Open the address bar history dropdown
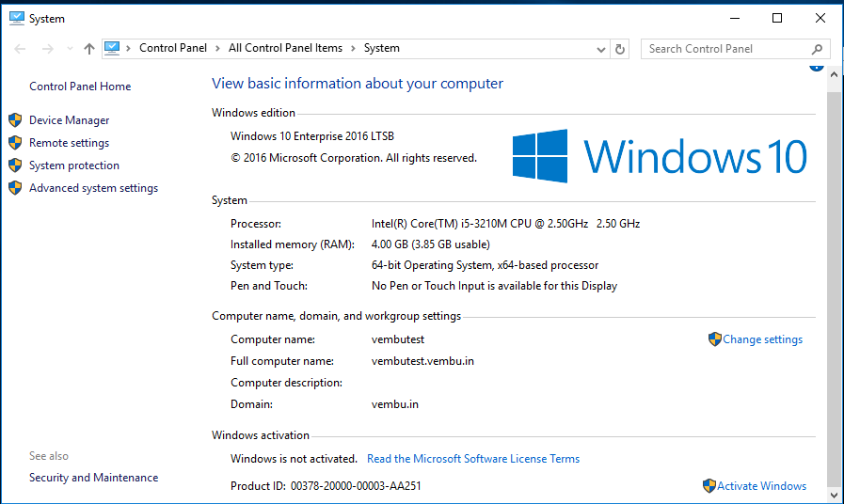 (x=600, y=50)
